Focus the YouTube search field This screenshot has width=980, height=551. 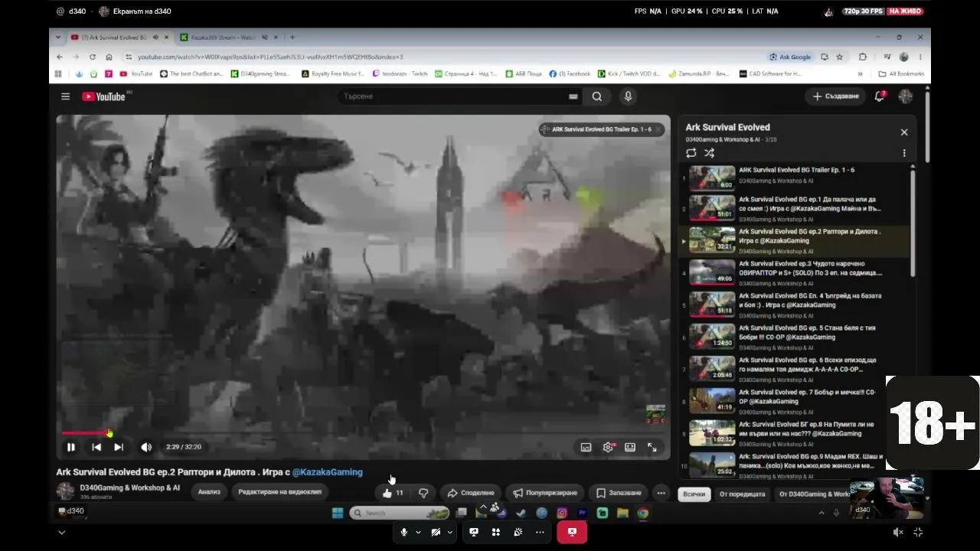(453, 96)
